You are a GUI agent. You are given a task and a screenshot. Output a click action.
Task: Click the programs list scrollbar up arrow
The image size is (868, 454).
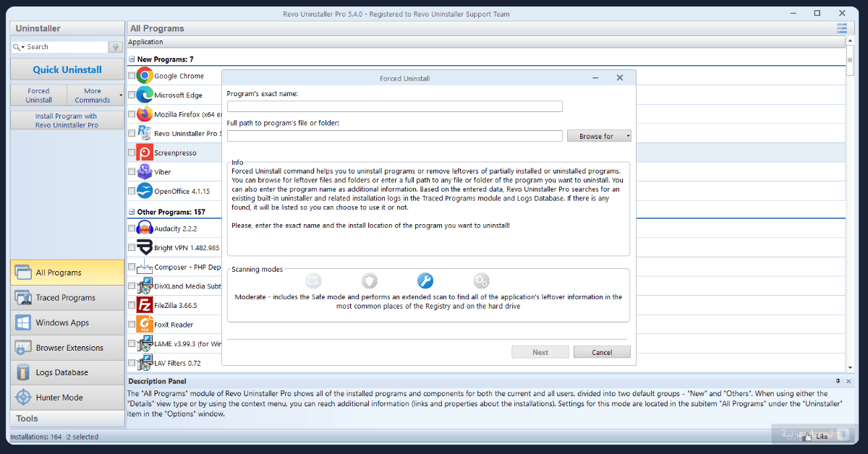[850, 41]
